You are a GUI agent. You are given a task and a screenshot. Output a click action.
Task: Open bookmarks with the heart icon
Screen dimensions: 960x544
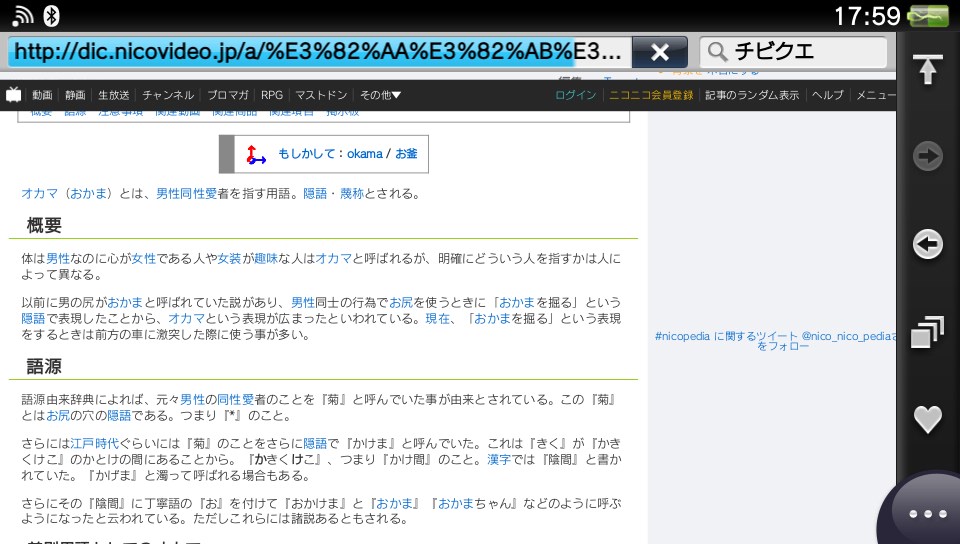click(927, 419)
